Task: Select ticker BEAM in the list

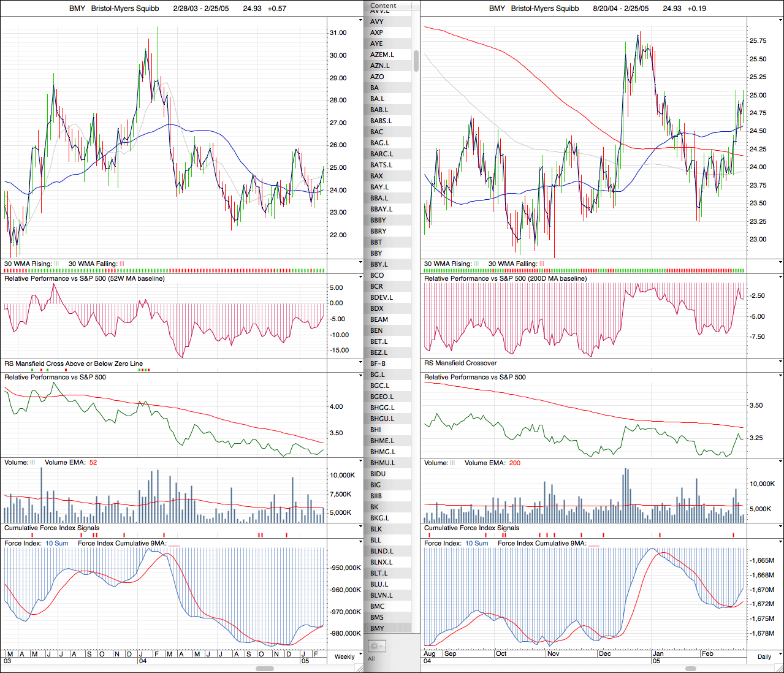Action: [388, 319]
